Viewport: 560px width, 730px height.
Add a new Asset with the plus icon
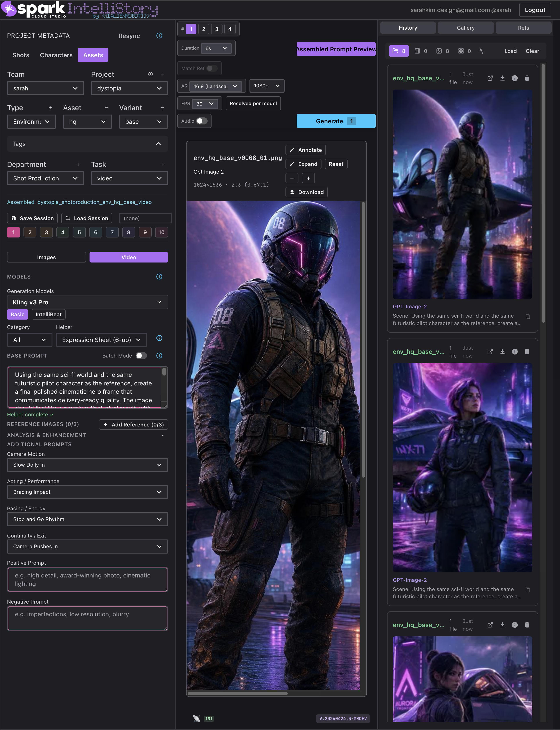(107, 108)
